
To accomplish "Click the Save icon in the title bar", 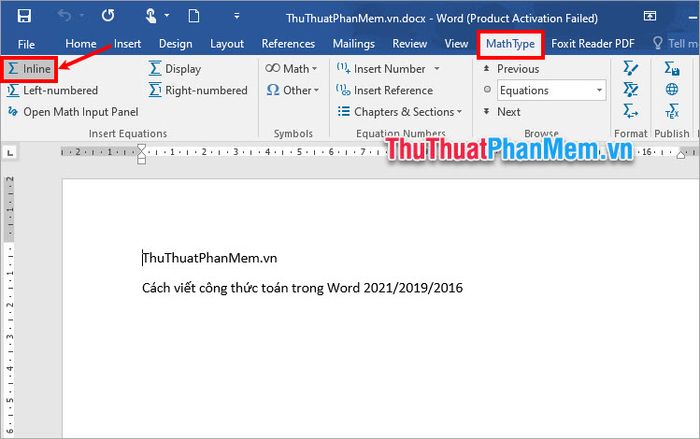I will (x=24, y=16).
